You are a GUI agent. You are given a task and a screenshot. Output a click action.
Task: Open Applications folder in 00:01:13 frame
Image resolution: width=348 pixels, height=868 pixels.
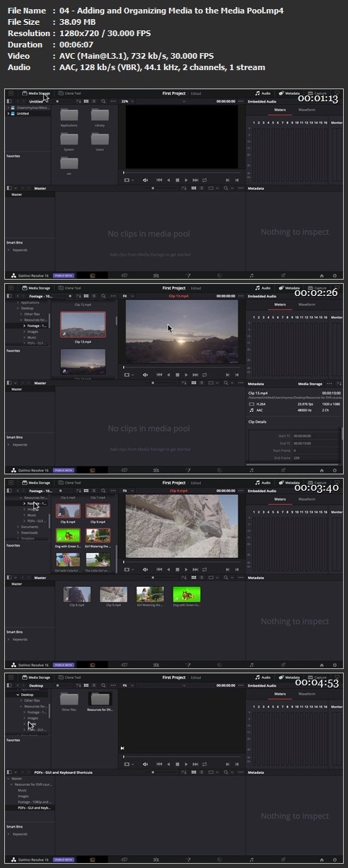pos(69,116)
